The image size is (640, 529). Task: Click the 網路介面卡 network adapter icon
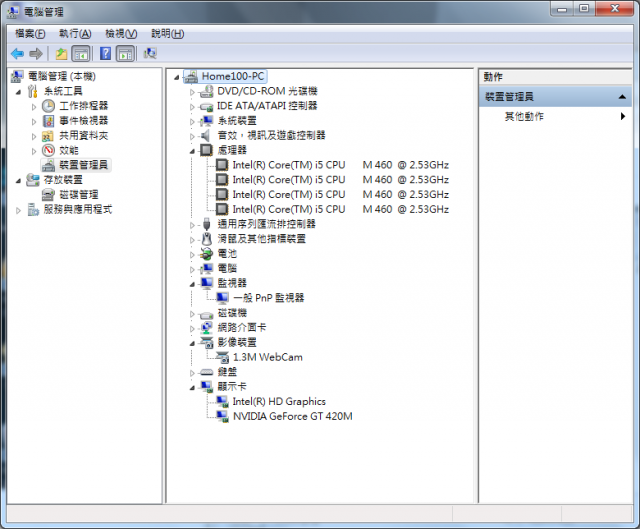click(207, 327)
